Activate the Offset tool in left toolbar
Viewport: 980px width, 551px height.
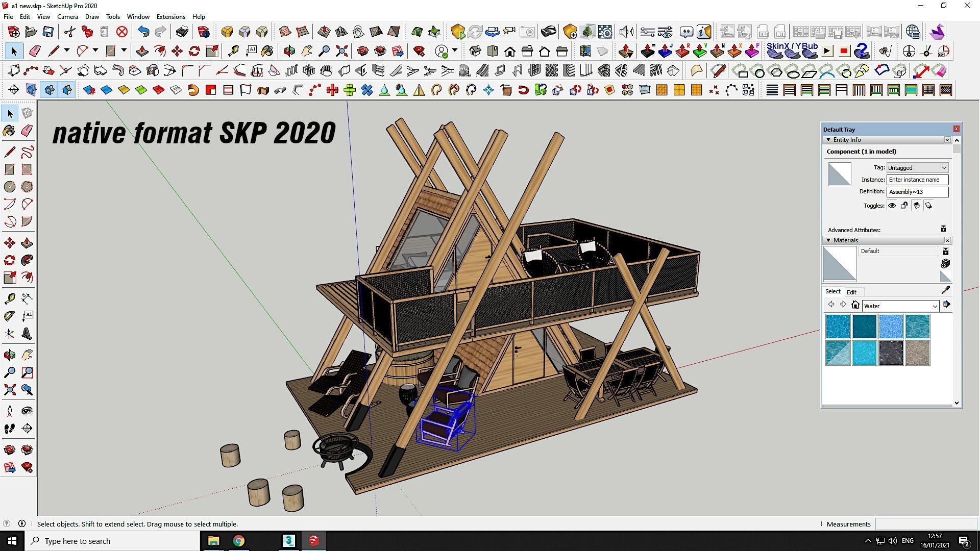27,278
